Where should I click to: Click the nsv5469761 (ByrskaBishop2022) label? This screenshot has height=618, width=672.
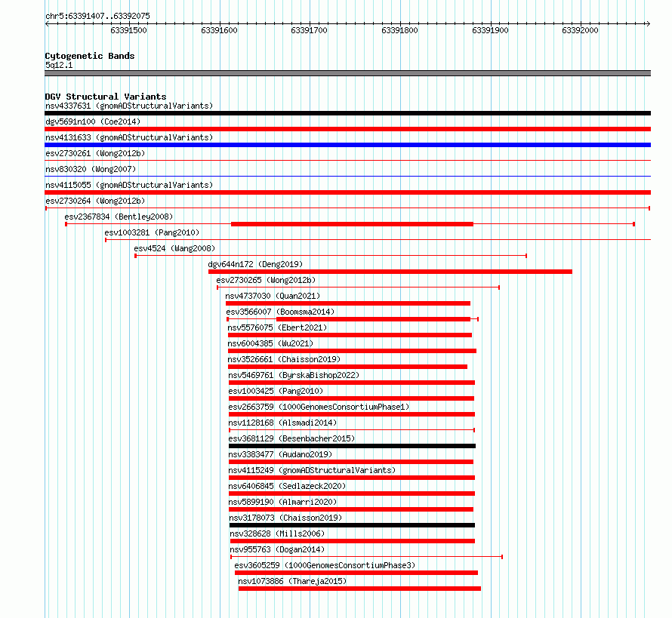coord(294,375)
